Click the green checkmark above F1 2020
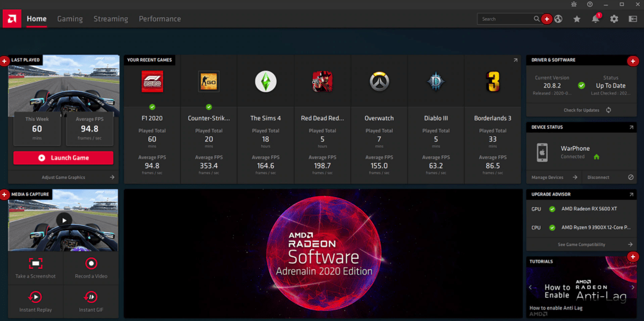644x321 pixels. pos(152,107)
